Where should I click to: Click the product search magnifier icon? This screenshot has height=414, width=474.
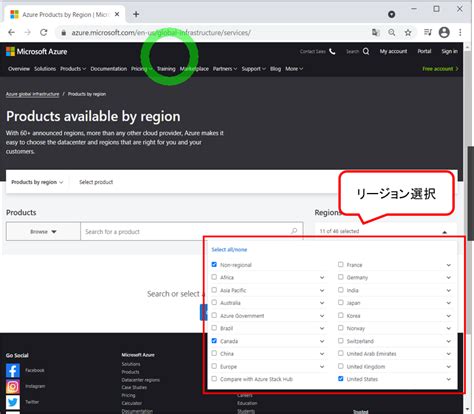pyautogui.click(x=294, y=231)
